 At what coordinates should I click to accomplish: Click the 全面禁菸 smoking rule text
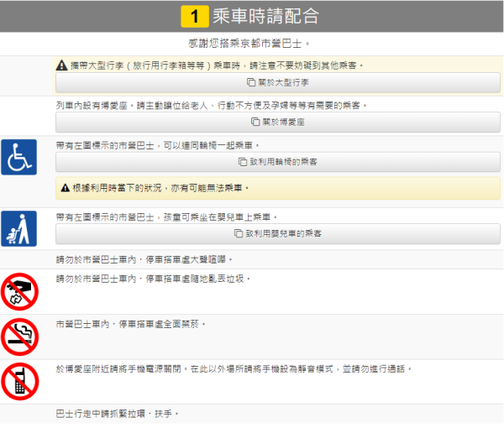(x=130, y=323)
